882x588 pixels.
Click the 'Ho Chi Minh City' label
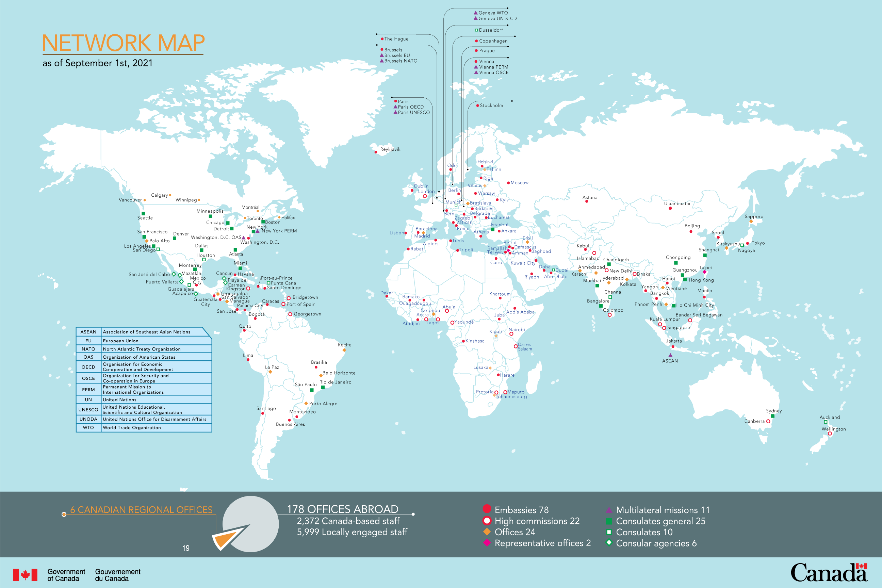(695, 305)
